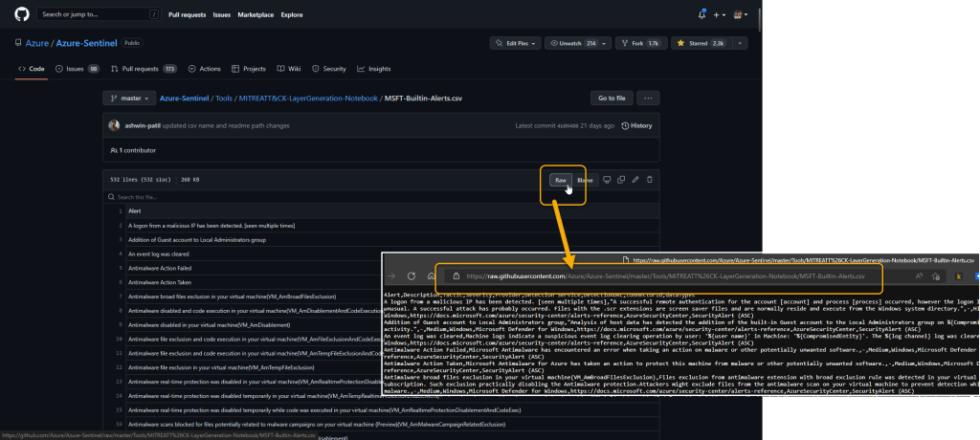Click the ashwin-patil avatar thumbnail
The height and width of the screenshot is (440, 980).
[x=114, y=125]
